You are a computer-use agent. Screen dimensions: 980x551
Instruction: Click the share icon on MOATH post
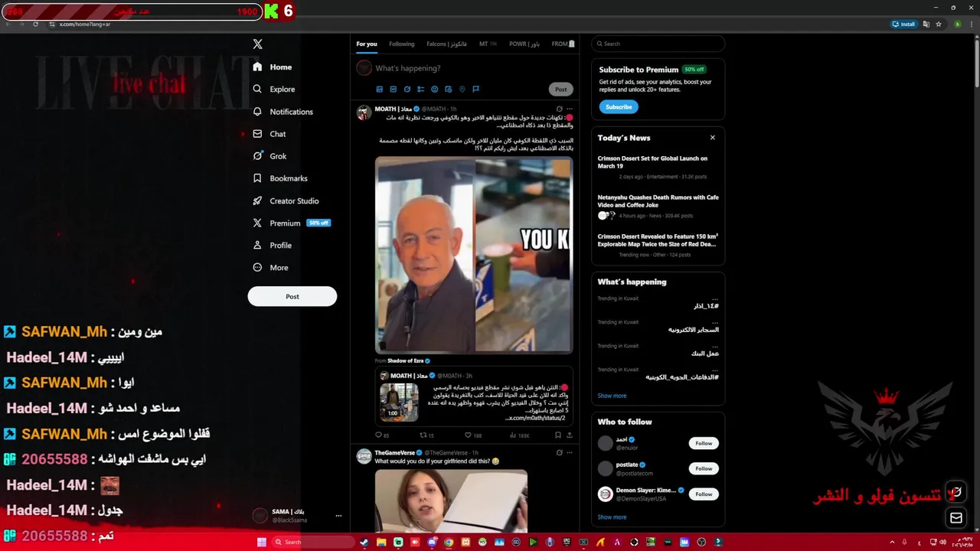(569, 435)
